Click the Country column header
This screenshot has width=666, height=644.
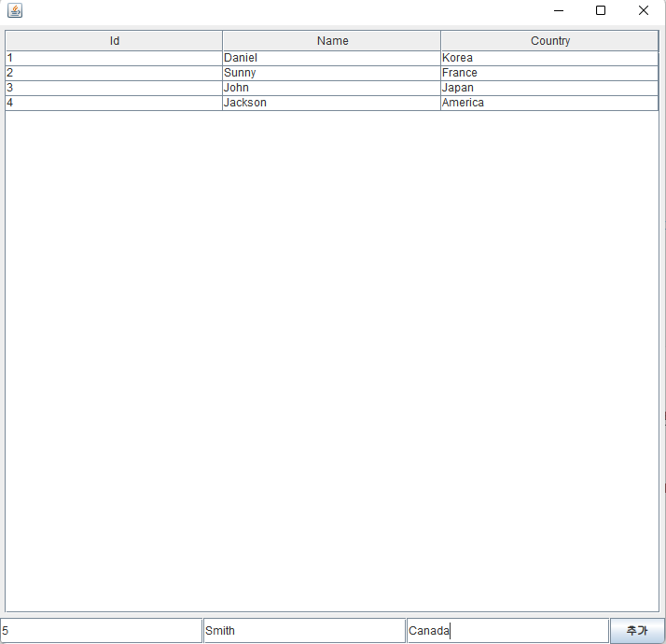[x=549, y=41]
